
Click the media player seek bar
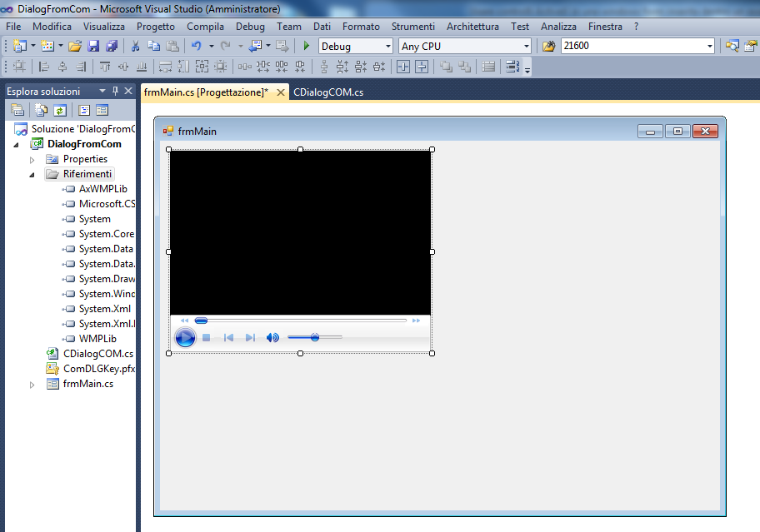(x=301, y=321)
